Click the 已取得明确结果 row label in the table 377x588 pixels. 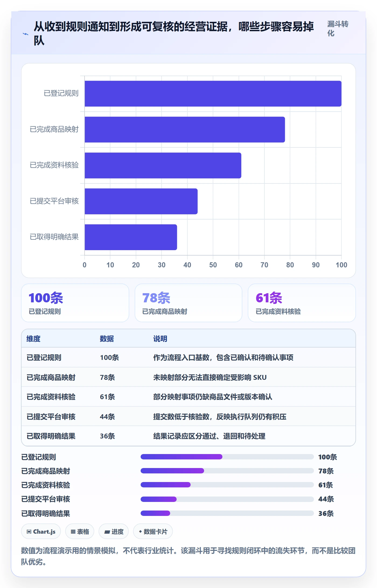point(51,436)
